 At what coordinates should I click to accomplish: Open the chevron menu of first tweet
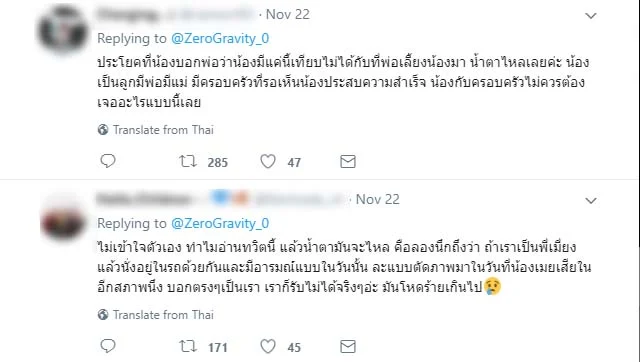point(591,16)
